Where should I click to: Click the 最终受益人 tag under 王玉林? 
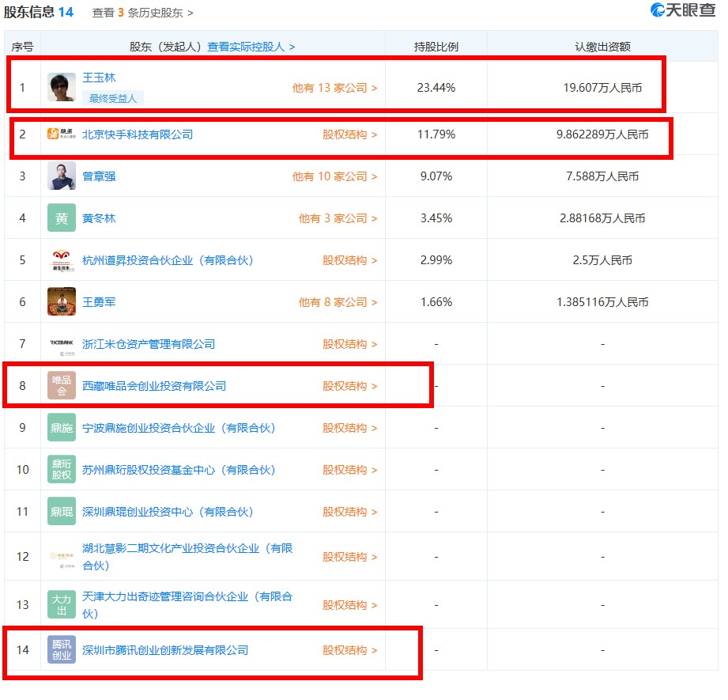(113, 98)
